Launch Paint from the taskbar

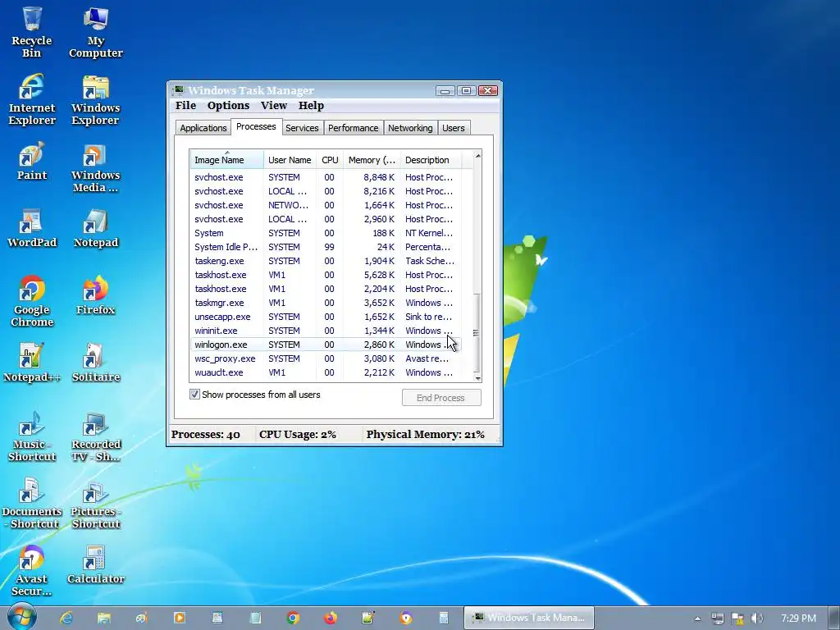coord(141,618)
